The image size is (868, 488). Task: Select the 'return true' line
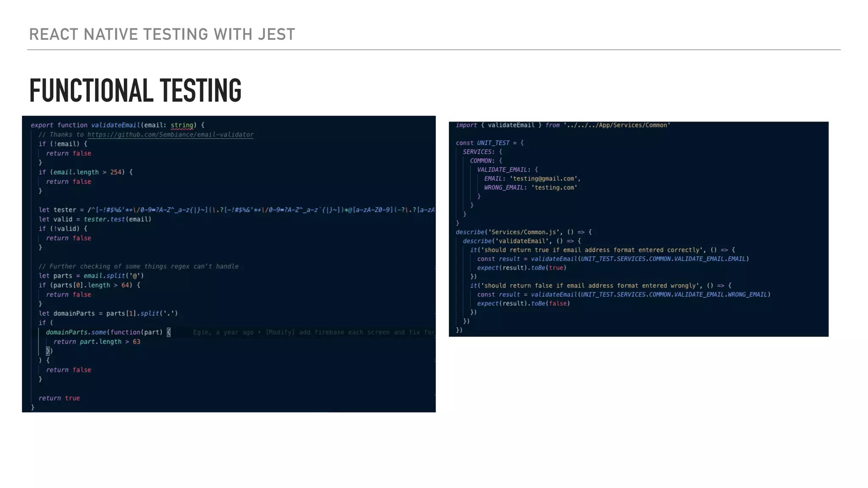pyautogui.click(x=59, y=398)
